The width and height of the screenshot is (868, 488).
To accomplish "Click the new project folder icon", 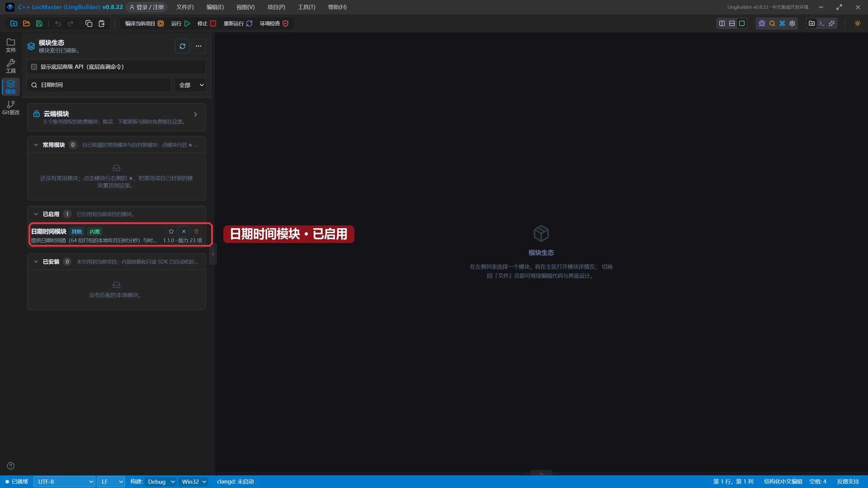I will (x=14, y=23).
